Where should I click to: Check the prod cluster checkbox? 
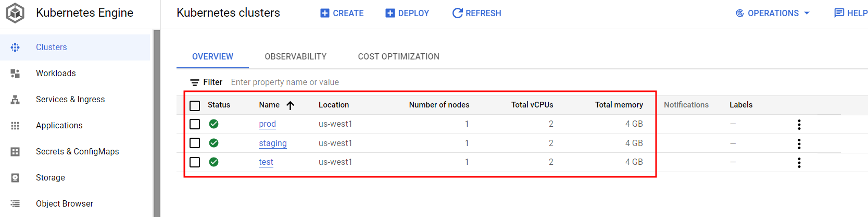[195, 124]
